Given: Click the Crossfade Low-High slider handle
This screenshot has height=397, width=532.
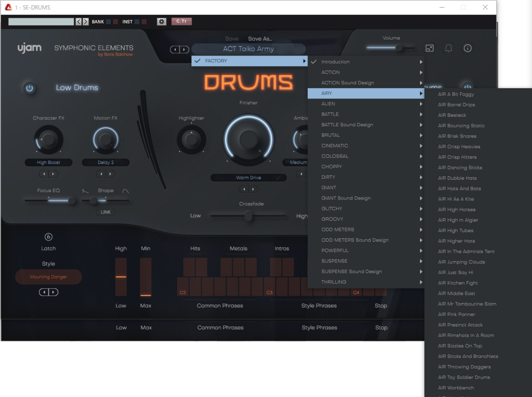Looking at the screenshot, I should pos(248,216).
